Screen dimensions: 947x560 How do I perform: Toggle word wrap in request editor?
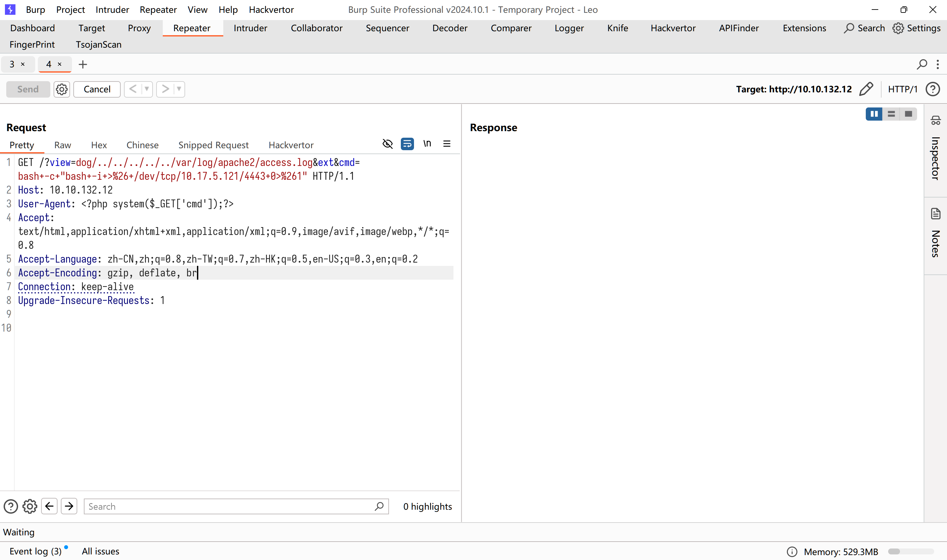pos(407,144)
